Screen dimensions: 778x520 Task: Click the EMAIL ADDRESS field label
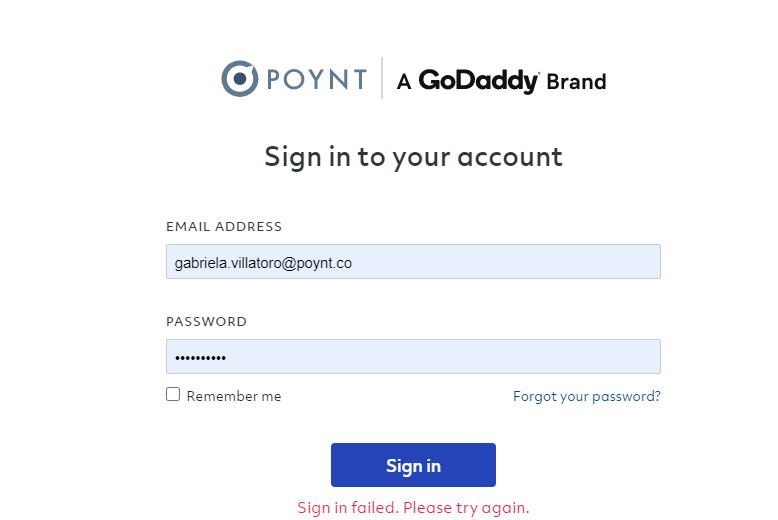[224, 227]
